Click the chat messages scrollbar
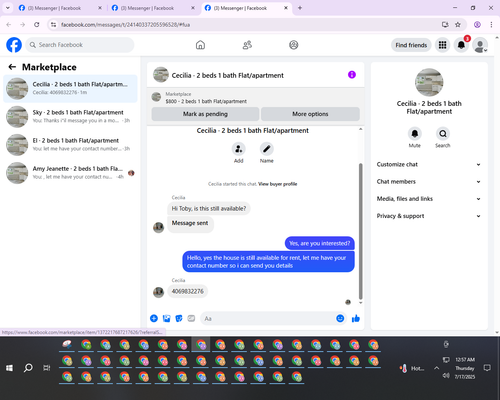500x400 pixels. [x=360, y=231]
